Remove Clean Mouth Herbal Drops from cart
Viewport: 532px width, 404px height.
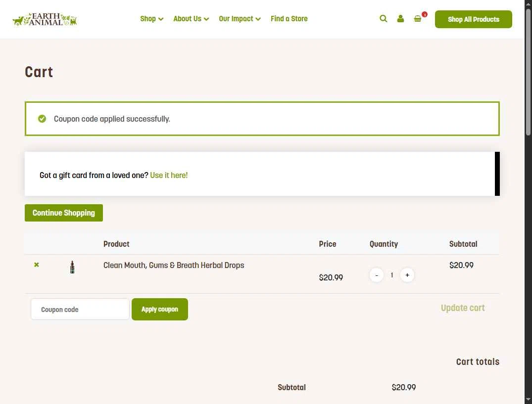coord(36,265)
